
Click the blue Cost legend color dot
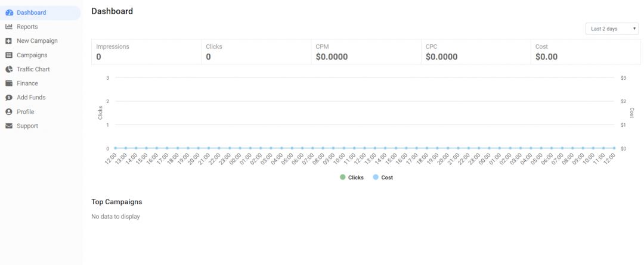pos(376,177)
